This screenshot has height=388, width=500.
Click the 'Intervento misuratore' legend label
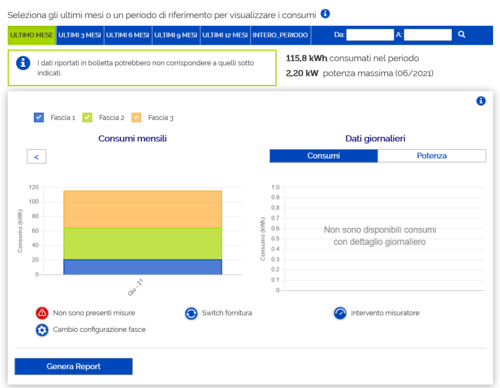tap(385, 313)
